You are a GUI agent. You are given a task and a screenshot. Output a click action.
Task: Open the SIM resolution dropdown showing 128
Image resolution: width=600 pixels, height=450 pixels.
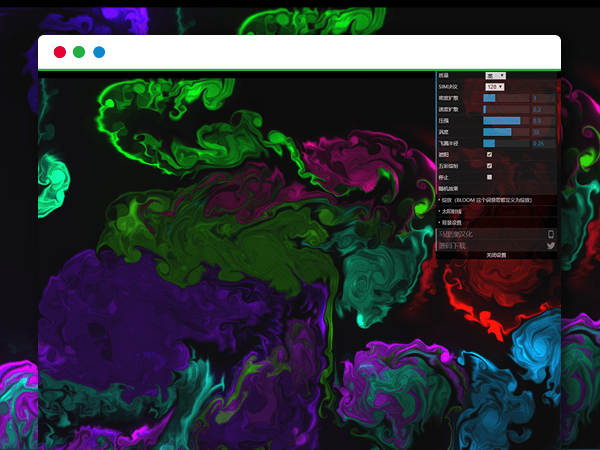(494, 87)
